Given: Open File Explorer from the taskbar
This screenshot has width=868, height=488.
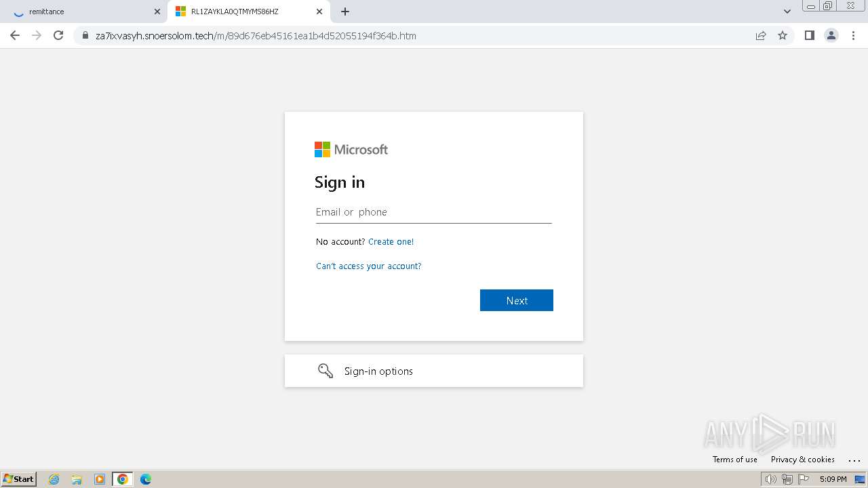Looking at the screenshot, I should pos(77,479).
